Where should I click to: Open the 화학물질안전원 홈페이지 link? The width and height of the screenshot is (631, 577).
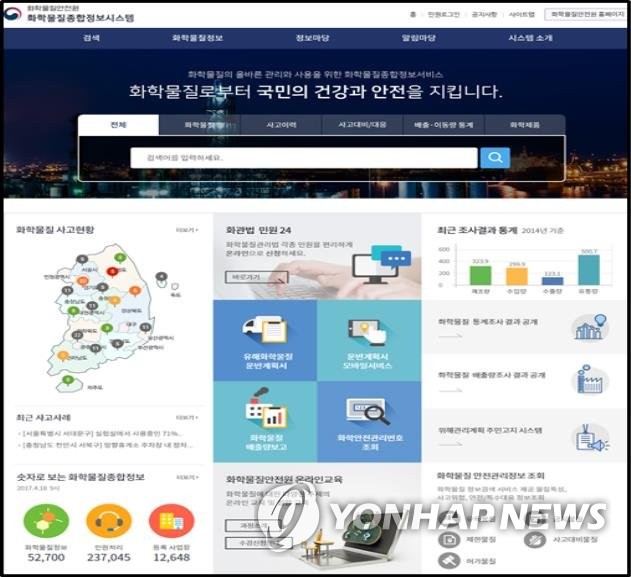pos(584,15)
